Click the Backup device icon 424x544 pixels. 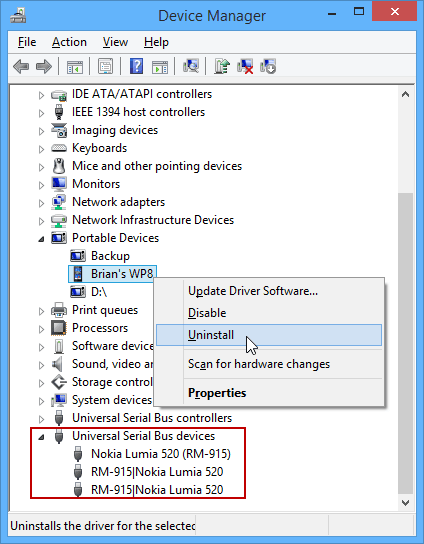click(x=78, y=256)
